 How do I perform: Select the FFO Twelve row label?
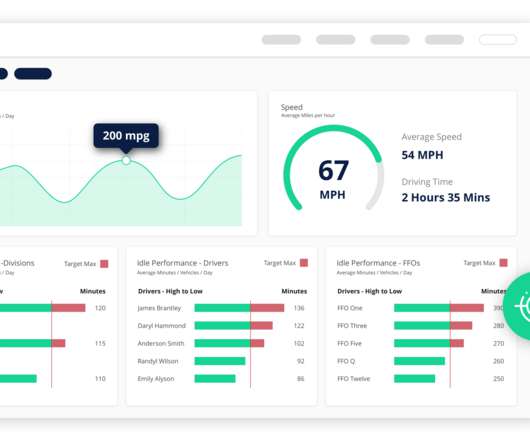click(354, 378)
